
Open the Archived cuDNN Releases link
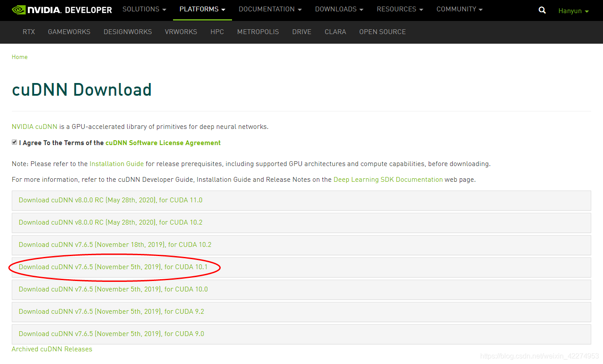[52, 349]
